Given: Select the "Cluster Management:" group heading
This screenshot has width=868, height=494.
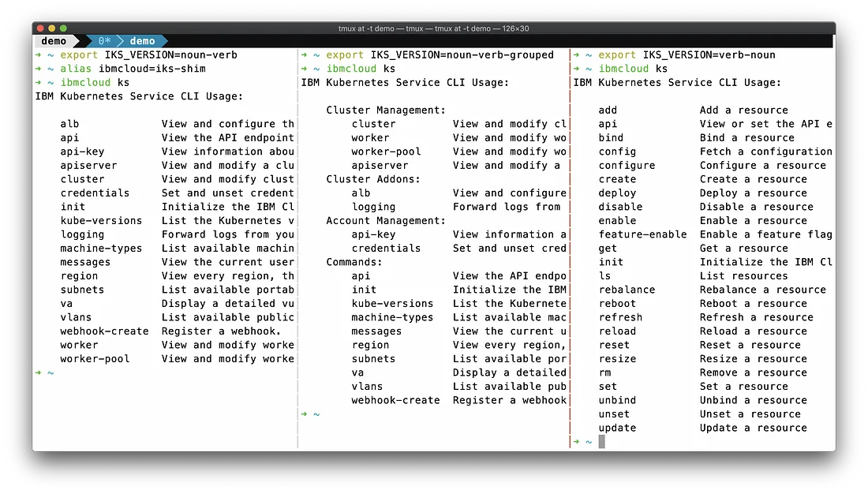Looking at the screenshot, I should point(386,110).
